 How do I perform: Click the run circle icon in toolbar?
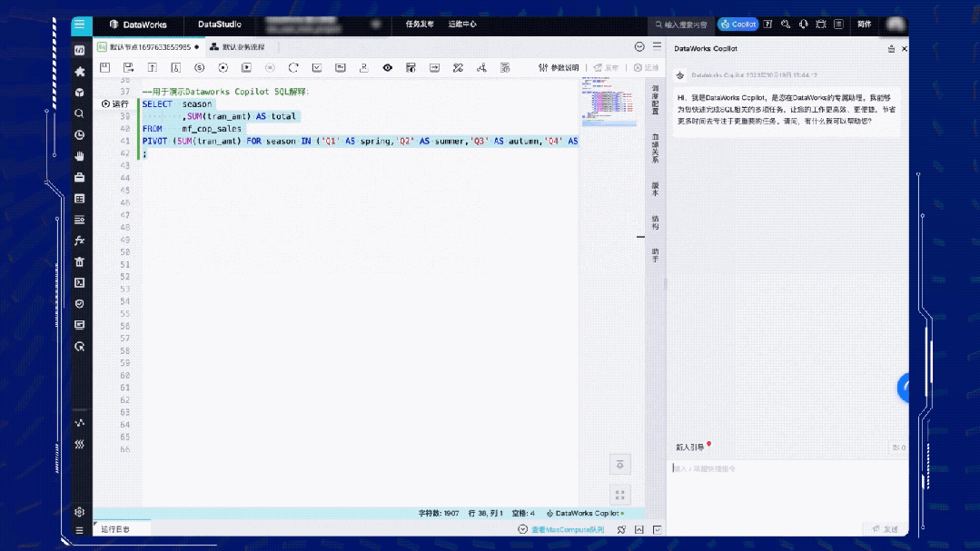223,67
